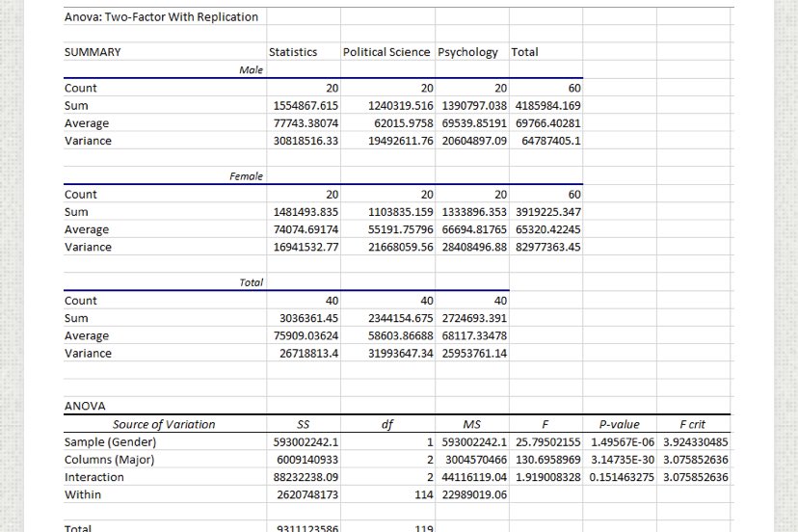The image size is (798, 532).
Task: Select the Political Science column header
Action: click(386, 52)
